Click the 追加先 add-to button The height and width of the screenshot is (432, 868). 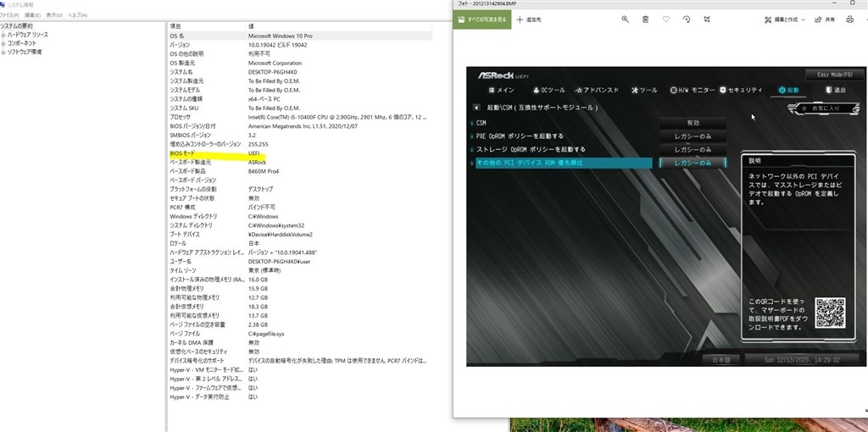click(x=529, y=19)
